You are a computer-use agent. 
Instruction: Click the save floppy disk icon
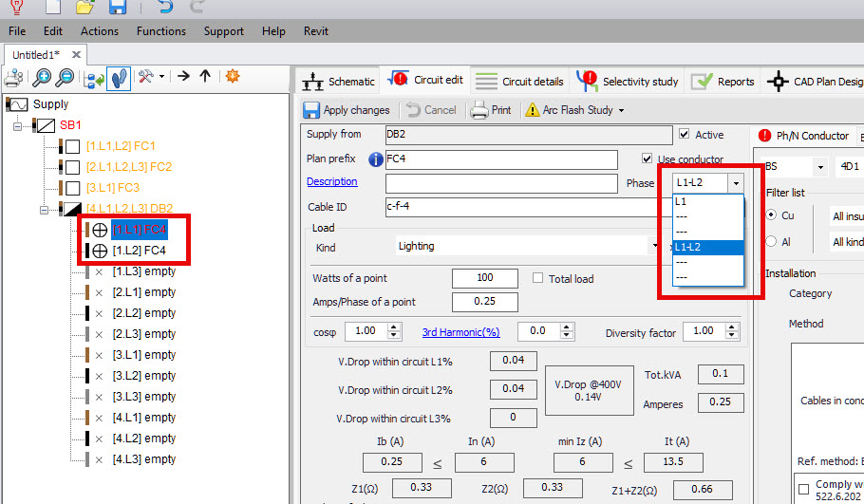[118, 9]
